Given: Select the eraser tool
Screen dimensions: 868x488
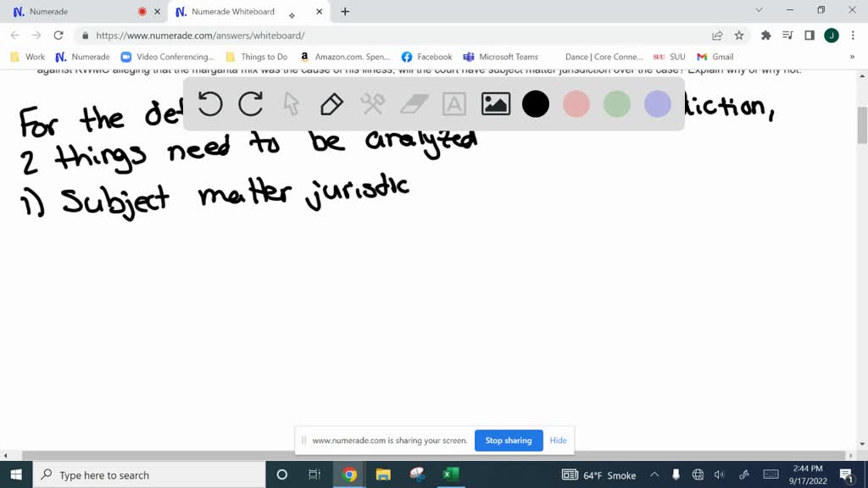Looking at the screenshot, I should 414,104.
